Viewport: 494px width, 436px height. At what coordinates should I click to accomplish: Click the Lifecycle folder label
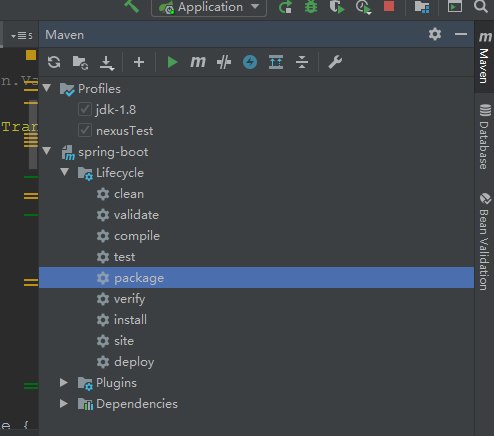pos(120,173)
